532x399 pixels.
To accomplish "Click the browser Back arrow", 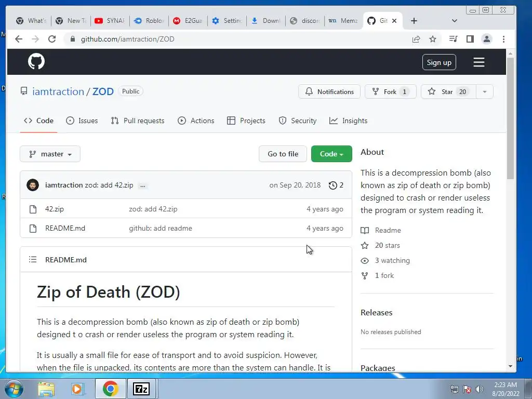I will point(19,39).
